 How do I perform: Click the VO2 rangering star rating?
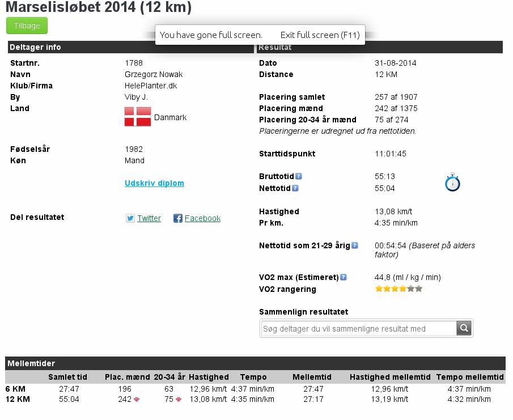[x=398, y=289]
